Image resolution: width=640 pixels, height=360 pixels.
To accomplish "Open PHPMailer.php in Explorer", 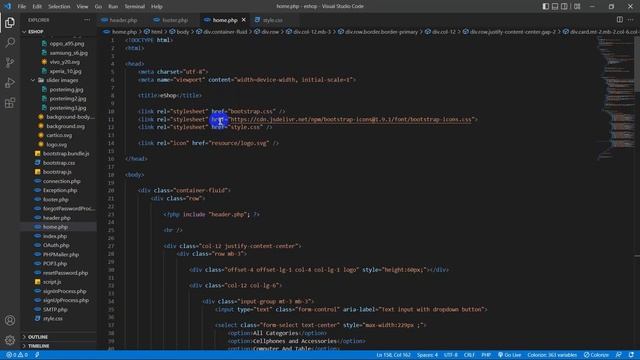I will click(x=60, y=254).
